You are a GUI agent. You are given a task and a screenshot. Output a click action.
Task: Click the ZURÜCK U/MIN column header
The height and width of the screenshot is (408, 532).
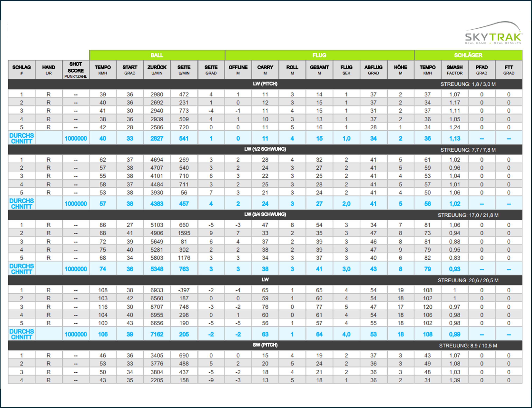(157, 70)
